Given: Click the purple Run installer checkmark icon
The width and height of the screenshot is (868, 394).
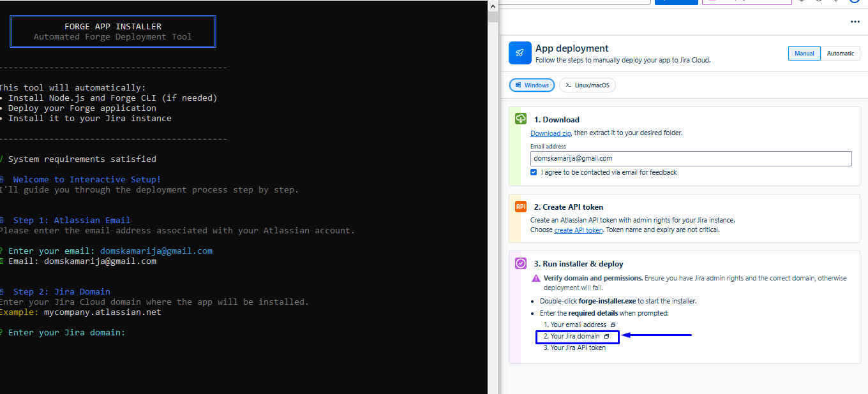Looking at the screenshot, I should tap(520, 263).
